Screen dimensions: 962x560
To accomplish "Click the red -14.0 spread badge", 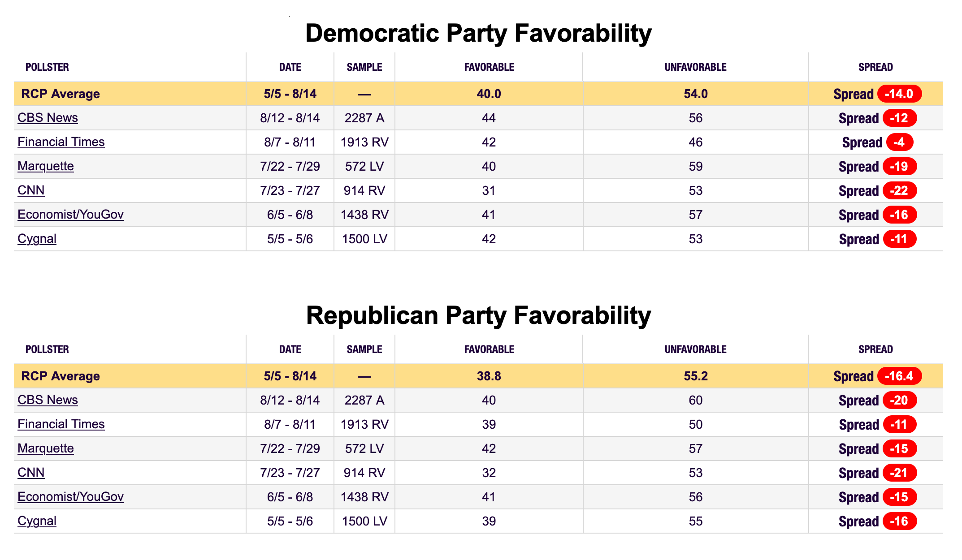I will click(899, 94).
